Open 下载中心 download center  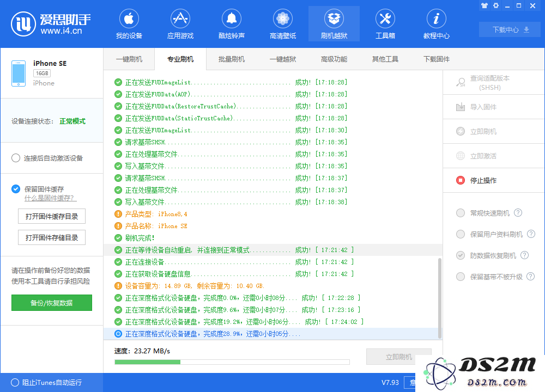[x=510, y=29]
